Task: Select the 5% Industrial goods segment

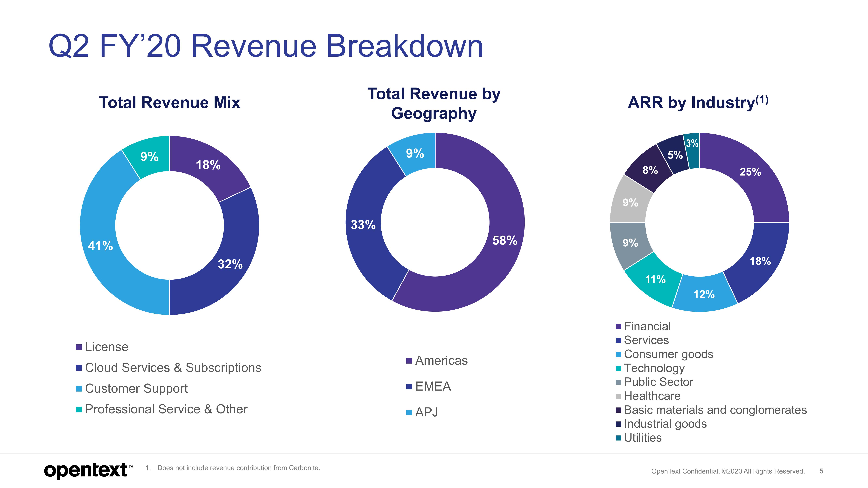Action: 675,155
